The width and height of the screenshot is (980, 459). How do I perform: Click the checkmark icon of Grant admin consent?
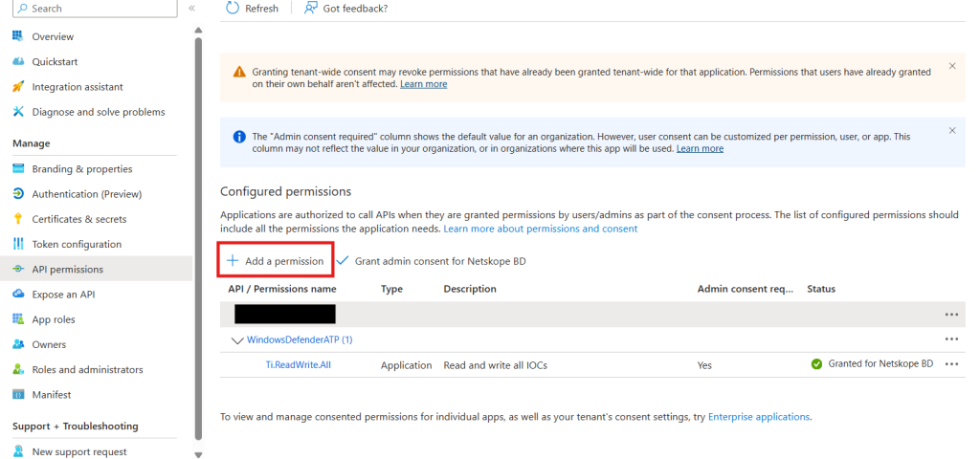pos(342,261)
